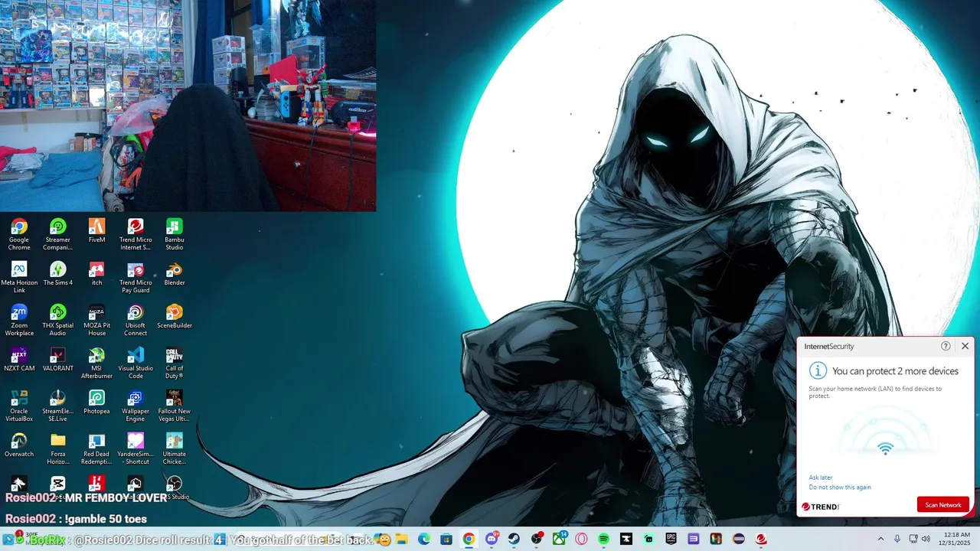Open the FiveM desktop shortcut
Viewport: 980px width, 551px height.
(96, 230)
